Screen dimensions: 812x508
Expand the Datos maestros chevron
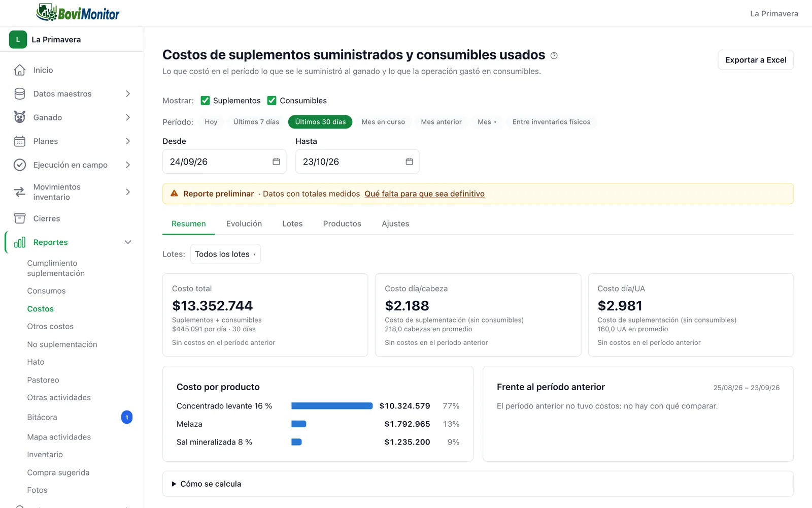pyautogui.click(x=128, y=93)
